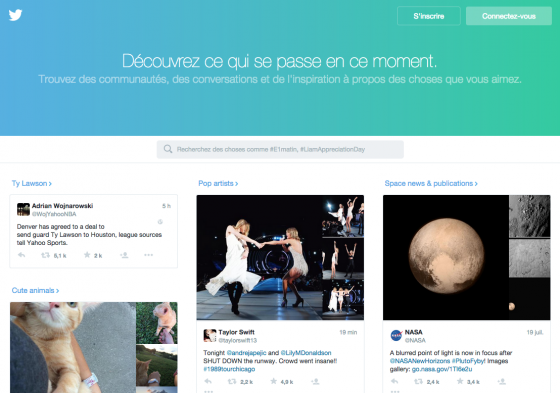
Task: Click the search magnifier icon
Action: [168, 149]
